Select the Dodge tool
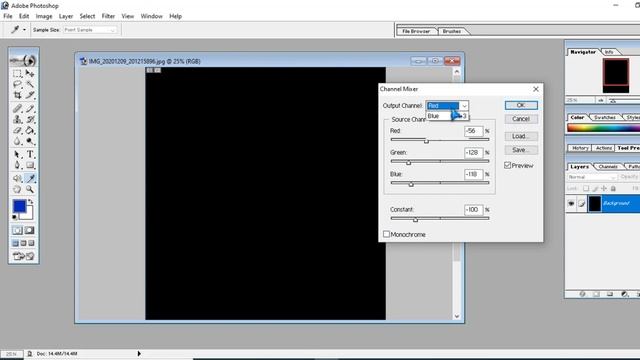The width and height of the screenshot is (640, 360). 30,141
